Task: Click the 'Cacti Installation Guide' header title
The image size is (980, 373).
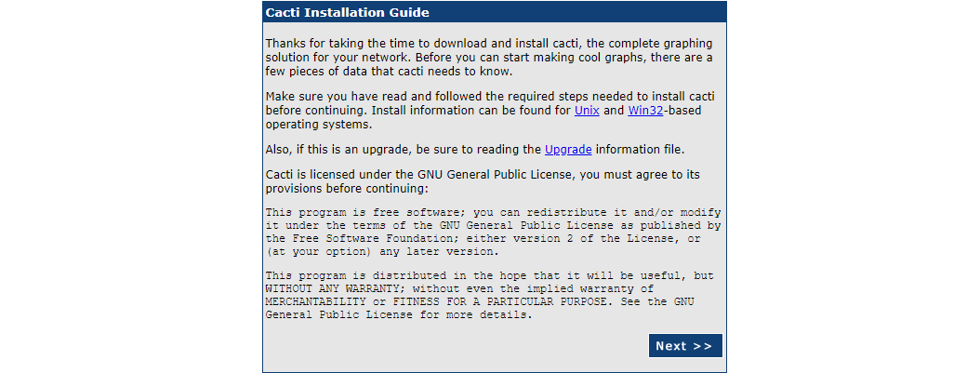Action: [347, 12]
